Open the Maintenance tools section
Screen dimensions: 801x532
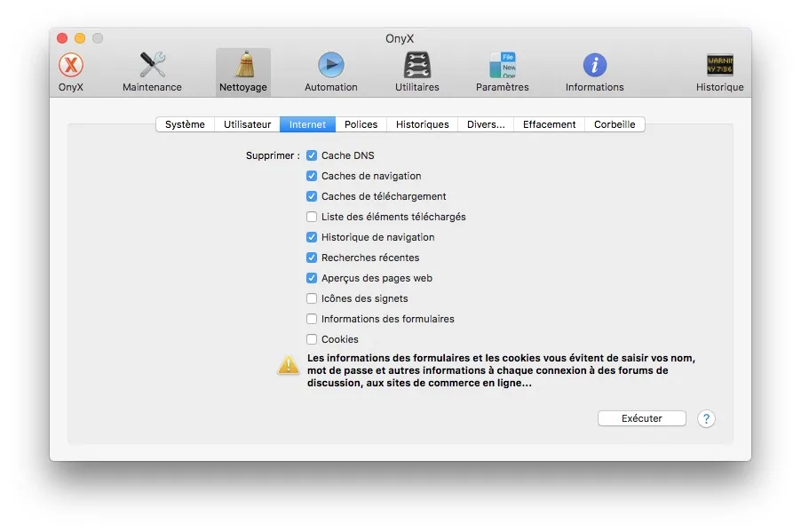[152, 72]
